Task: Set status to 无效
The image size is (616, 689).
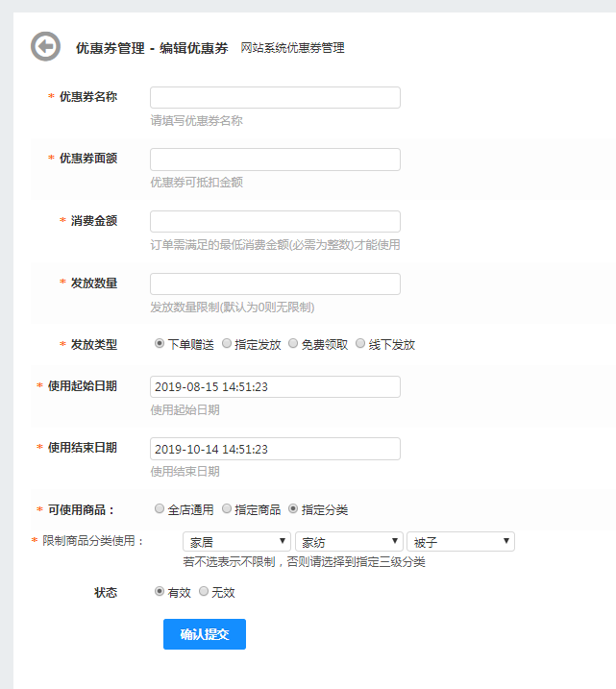Action: click(204, 592)
